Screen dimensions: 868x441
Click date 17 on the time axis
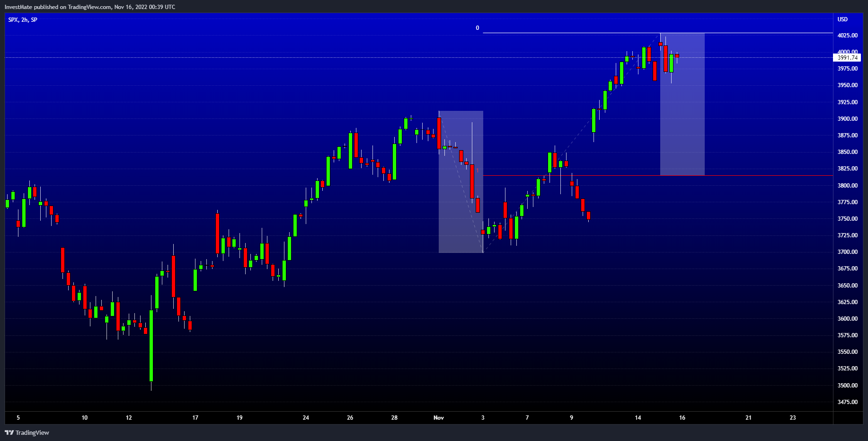[195, 418]
